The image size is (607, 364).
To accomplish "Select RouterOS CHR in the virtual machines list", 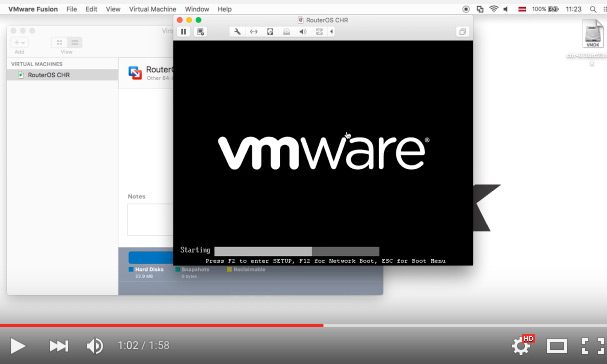I will (x=62, y=75).
